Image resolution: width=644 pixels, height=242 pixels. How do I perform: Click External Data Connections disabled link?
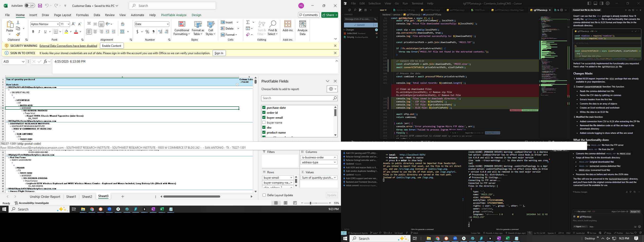point(68,46)
